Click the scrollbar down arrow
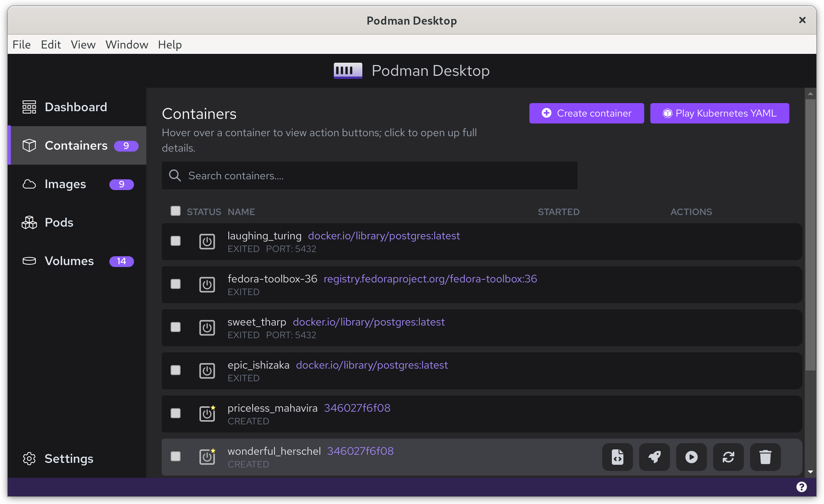Viewport: 824px width, 504px height. coord(811,472)
